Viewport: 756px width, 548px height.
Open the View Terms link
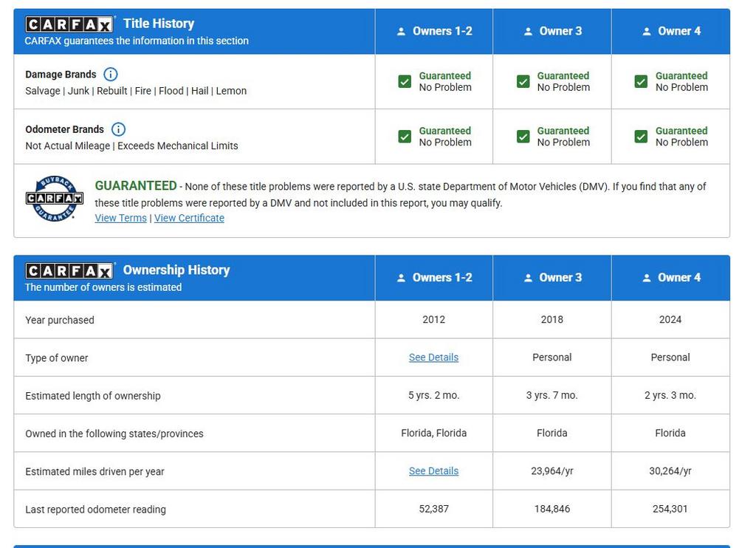point(120,218)
